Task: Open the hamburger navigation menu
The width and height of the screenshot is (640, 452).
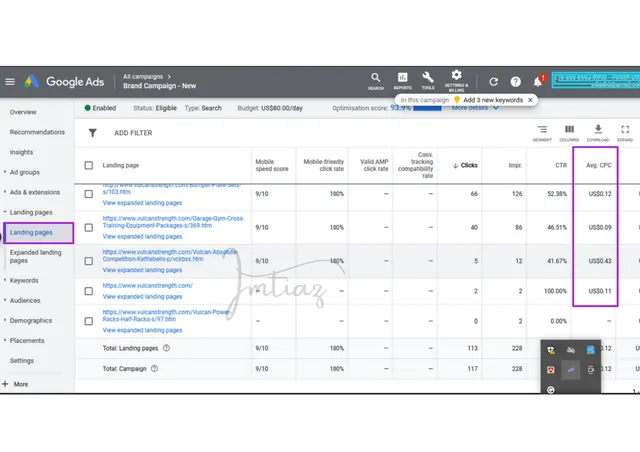Action: [10, 82]
